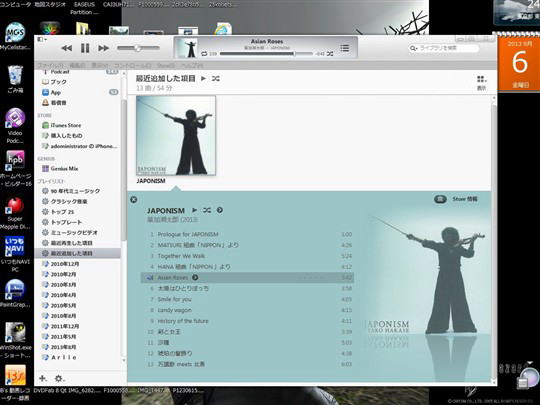Screen dimensions: 540x405
Task: Toggle repeat icon in now-playing display
Action: coord(204,54)
